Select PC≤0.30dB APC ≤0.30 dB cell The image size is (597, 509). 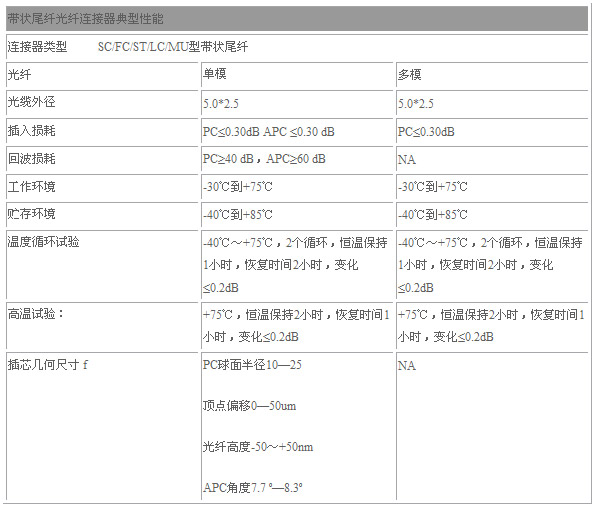click(x=297, y=131)
